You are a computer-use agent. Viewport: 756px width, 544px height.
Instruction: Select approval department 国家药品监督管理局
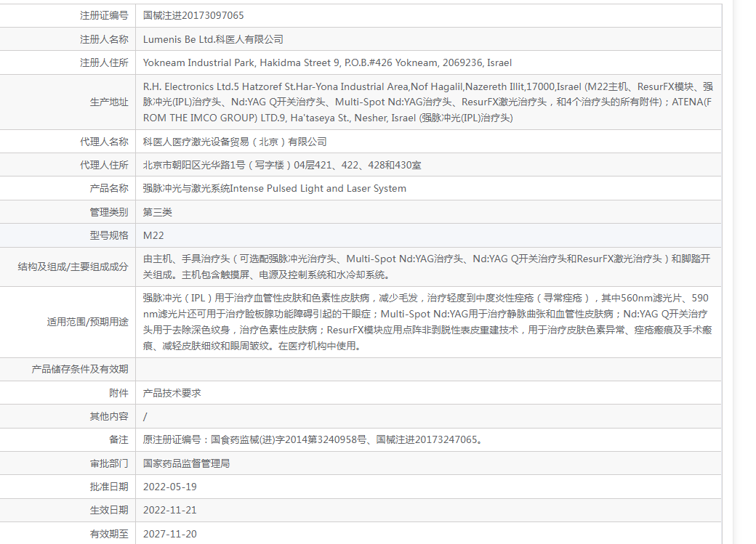(187, 463)
